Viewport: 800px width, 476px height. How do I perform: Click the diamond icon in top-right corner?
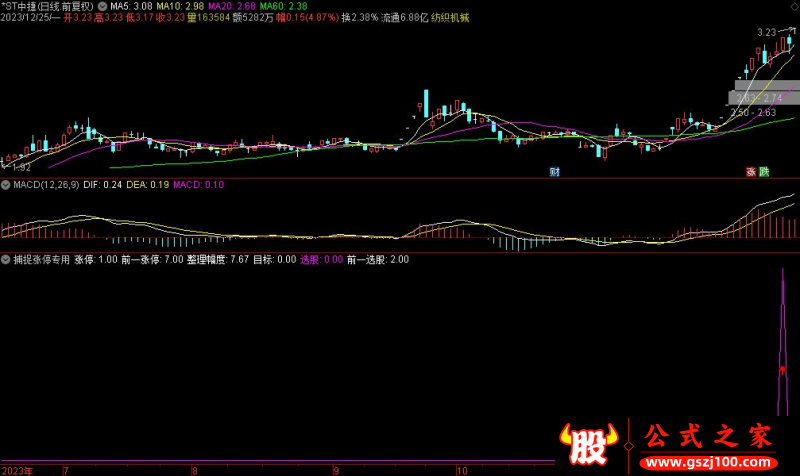(792, 6)
